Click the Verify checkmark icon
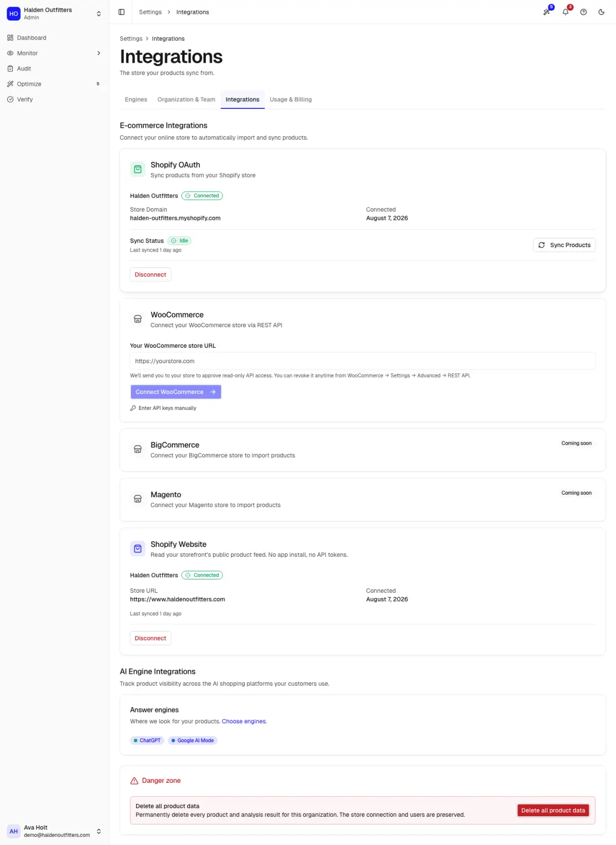The image size is (616, 845). coord(10,100)
